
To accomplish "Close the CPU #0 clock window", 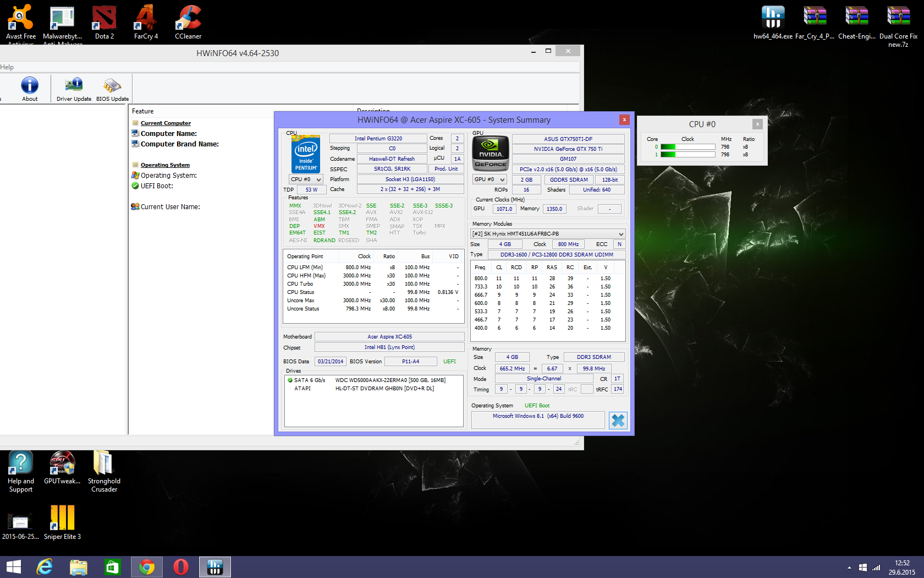I will click(x=757, y=124).
